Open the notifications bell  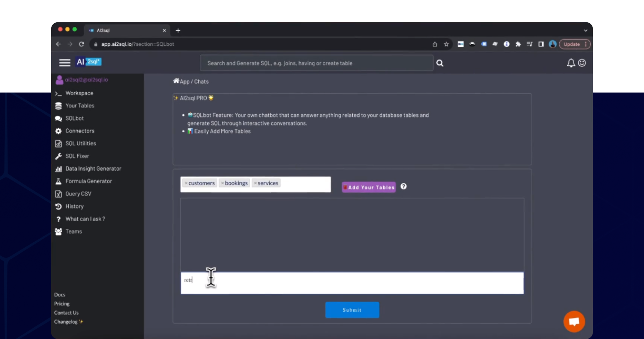(570, 63)
